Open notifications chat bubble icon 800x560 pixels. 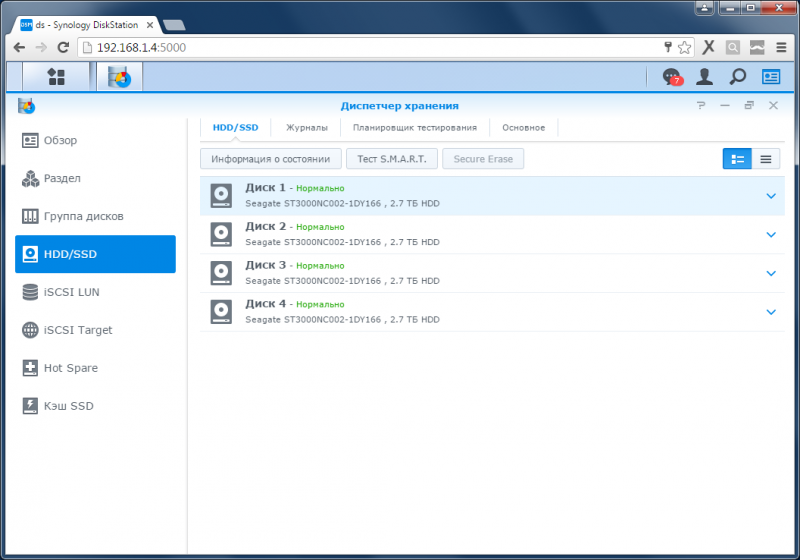tap(672, 77)
